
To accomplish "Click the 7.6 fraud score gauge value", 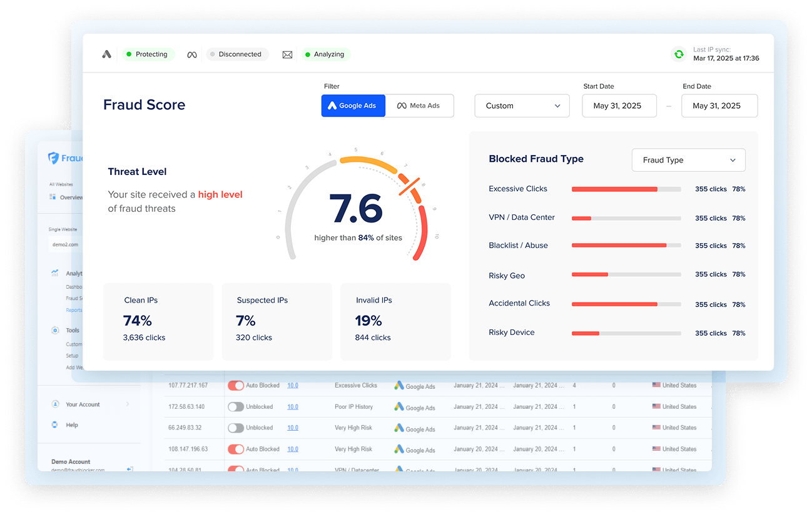I will [356, 208].
